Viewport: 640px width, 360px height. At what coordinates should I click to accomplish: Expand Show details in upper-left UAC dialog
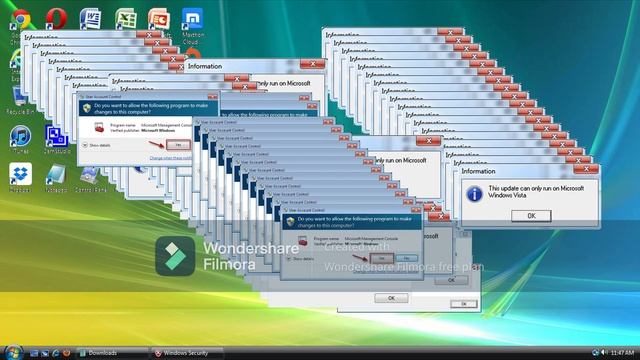tap(96, 145)
